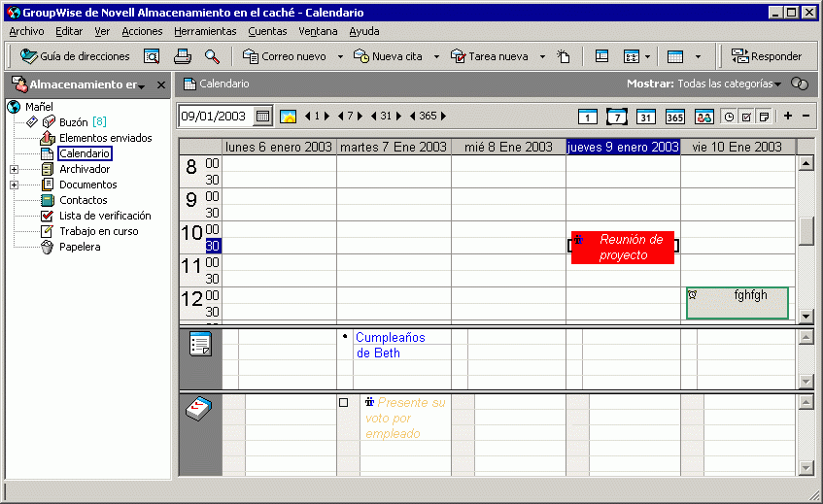Open the Buzón folder
The width and height of the screenshot is (823, 504).
click(73, 122)
